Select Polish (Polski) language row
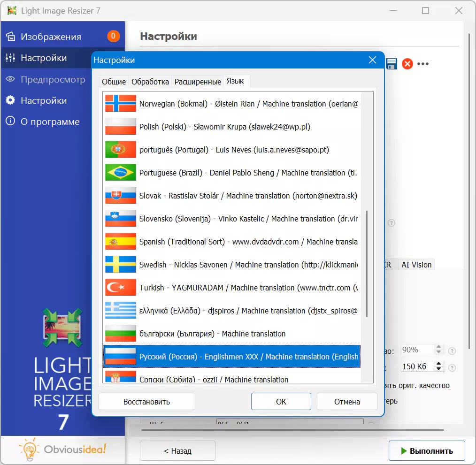 point(232,127)
